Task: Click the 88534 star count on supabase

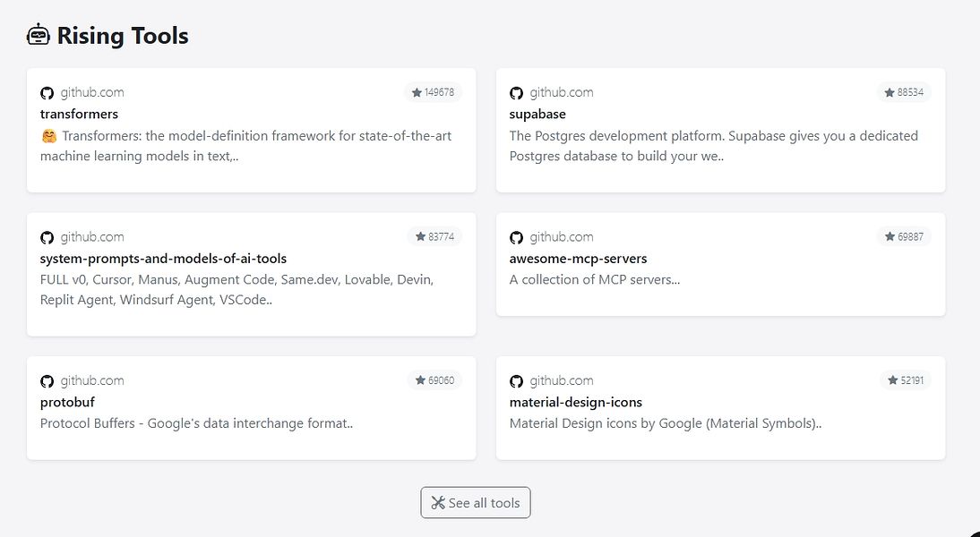Action: point(903,92)
